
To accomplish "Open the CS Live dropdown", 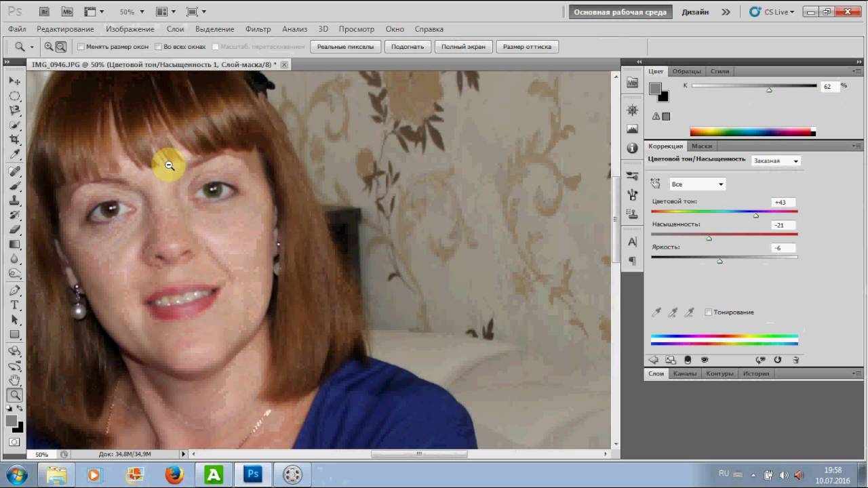I will coord(772,12).
